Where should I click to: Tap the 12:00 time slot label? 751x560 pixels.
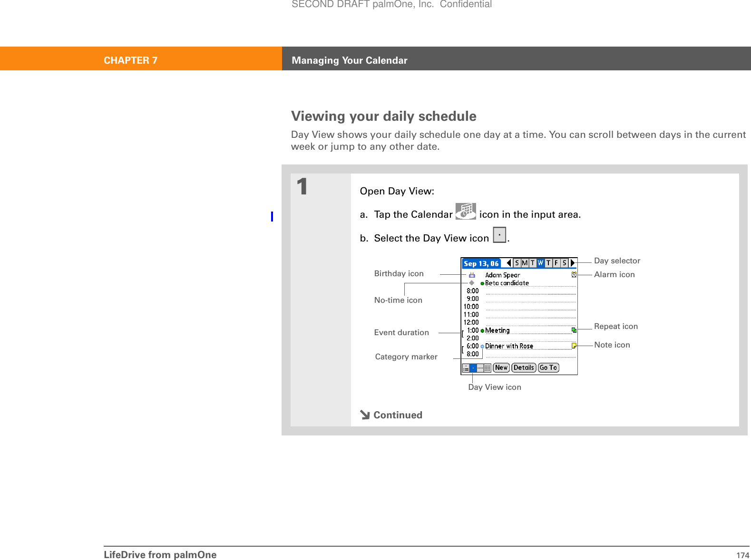471,322
